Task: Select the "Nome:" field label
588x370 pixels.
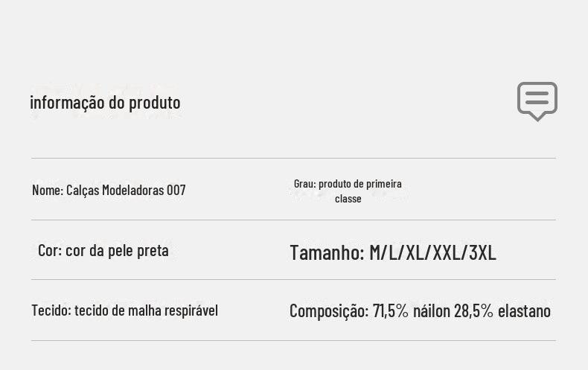Action: [x=48, y=191]
